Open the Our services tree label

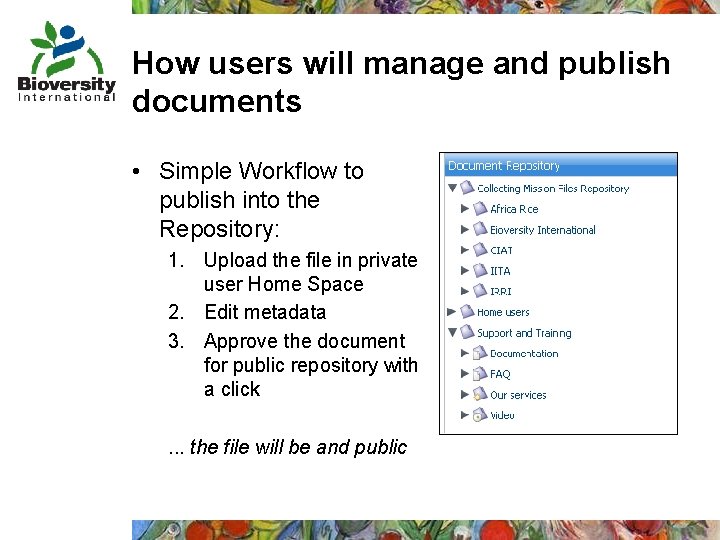coord(518,395)
